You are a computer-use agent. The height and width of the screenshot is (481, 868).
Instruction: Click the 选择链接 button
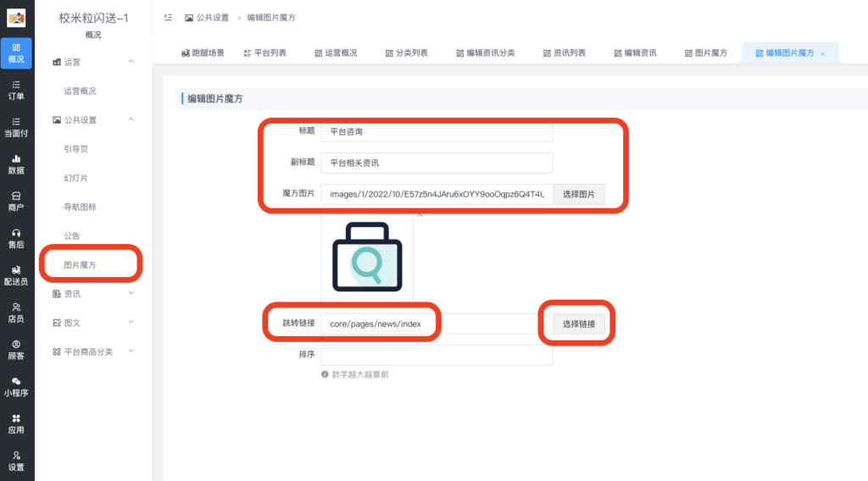(x=578, y=324)
